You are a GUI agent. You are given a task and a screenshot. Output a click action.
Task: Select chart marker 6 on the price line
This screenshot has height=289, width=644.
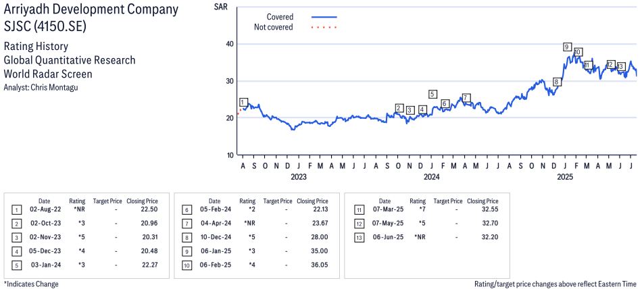[x=445, y=103]
